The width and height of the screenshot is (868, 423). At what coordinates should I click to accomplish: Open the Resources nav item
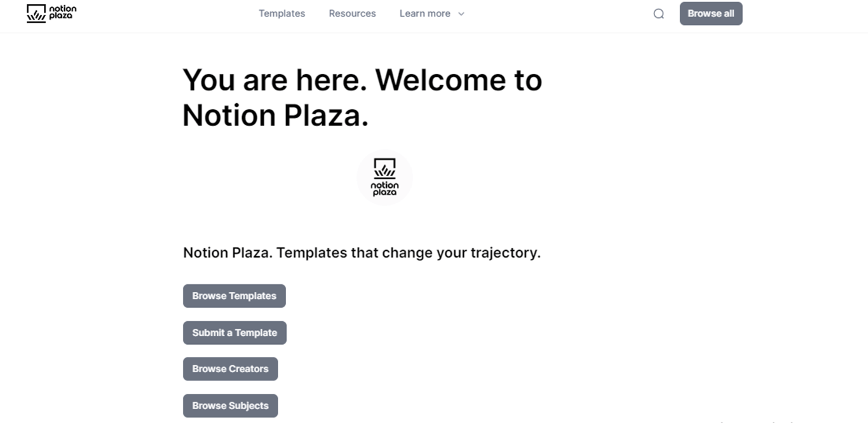[x=352, y=13]
